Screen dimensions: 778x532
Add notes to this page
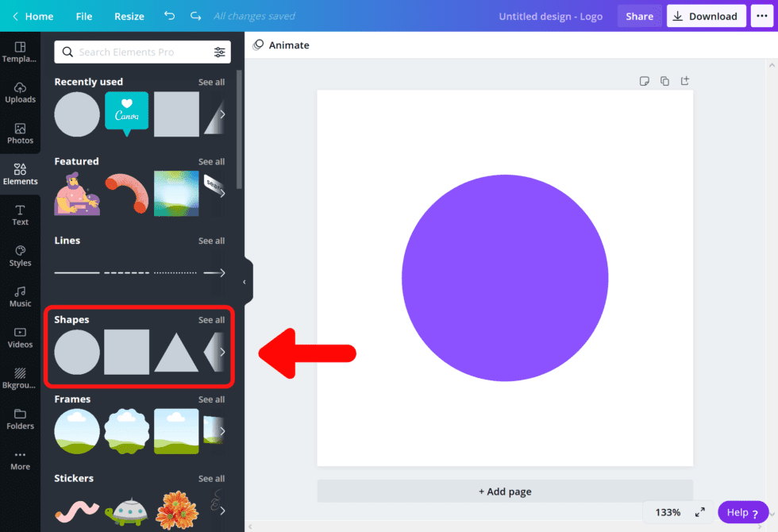[645, 80]
